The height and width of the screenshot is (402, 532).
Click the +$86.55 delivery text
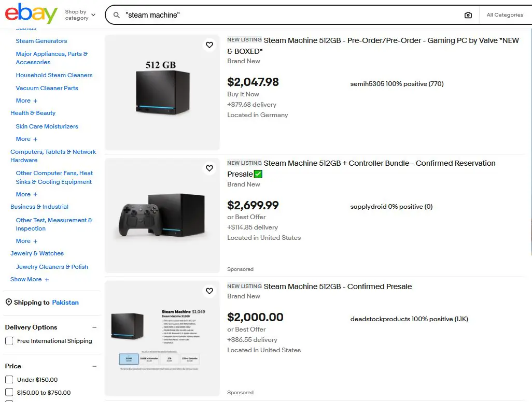[252, 340]
